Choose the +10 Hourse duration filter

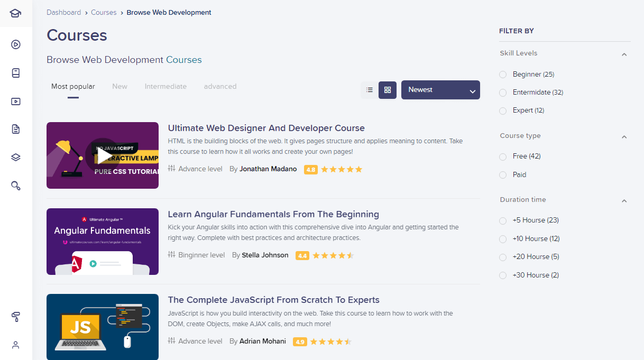pyautogui.click(x=503, y=239)
